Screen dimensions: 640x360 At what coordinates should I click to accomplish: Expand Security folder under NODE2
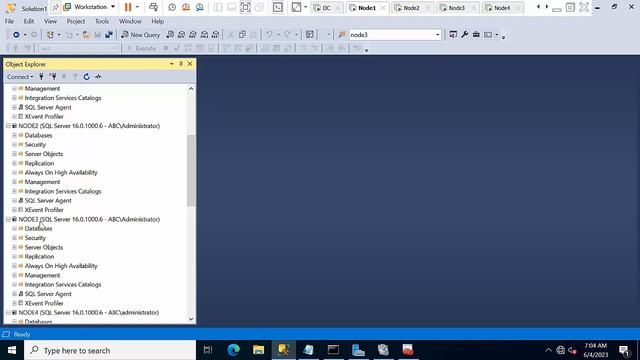[14, 145]
